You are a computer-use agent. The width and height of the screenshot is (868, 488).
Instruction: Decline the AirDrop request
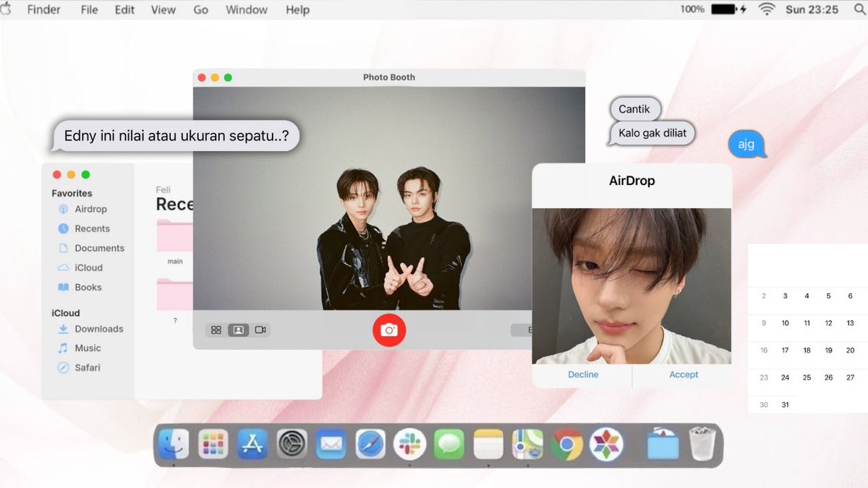(583, 374)
